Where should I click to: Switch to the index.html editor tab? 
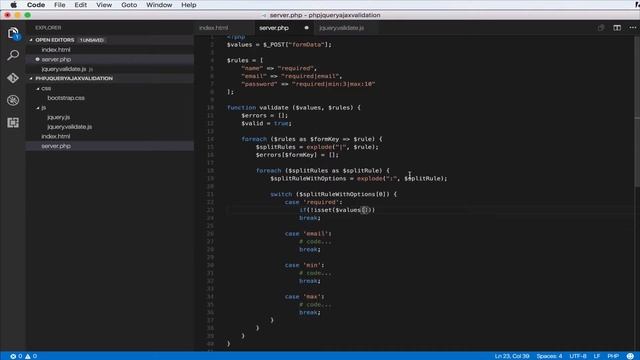click(214, 28)
